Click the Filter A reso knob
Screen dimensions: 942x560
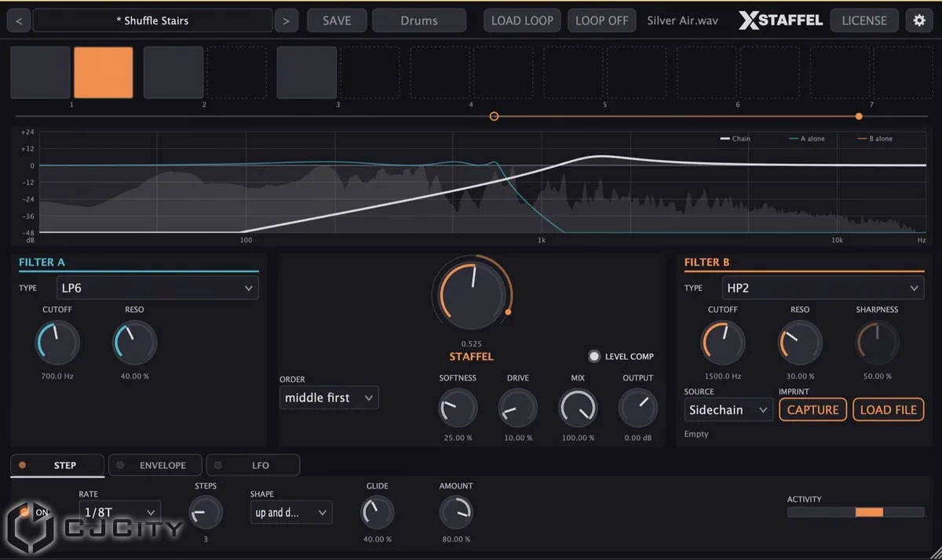[x=135, y=344]
